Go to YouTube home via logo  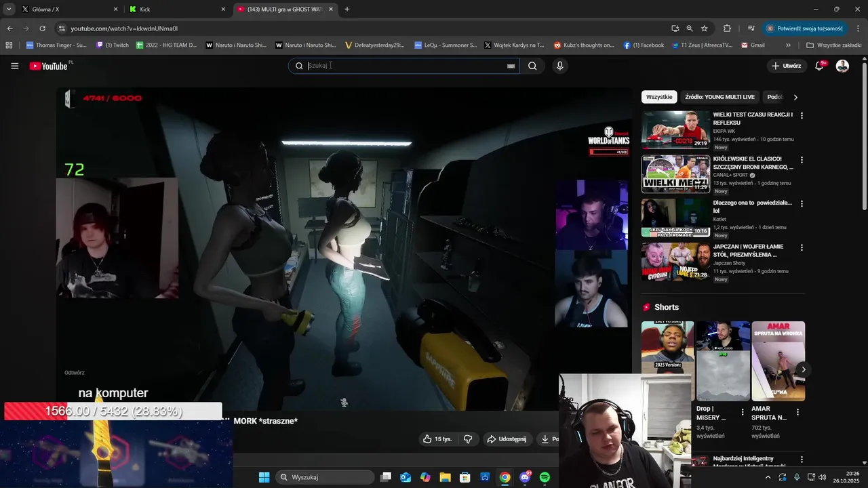pos(49,66)
